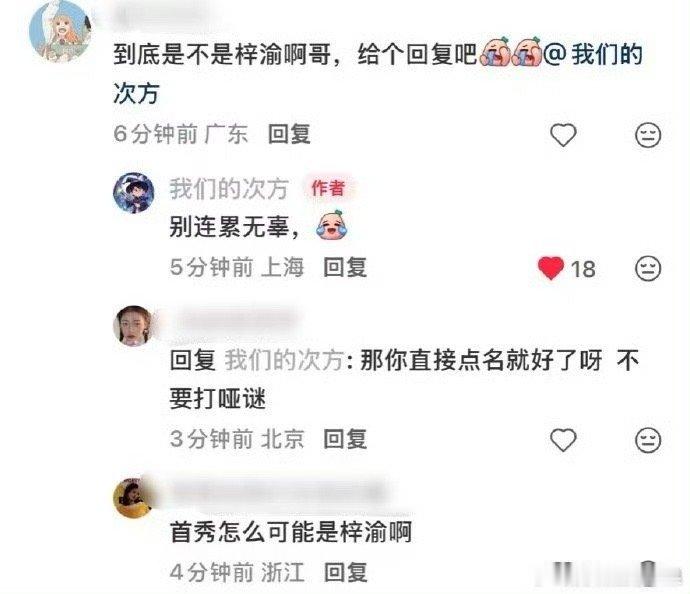
Task: Tap the crying-laughing emoji in author's reply
Action: click(x=332, y=226)
